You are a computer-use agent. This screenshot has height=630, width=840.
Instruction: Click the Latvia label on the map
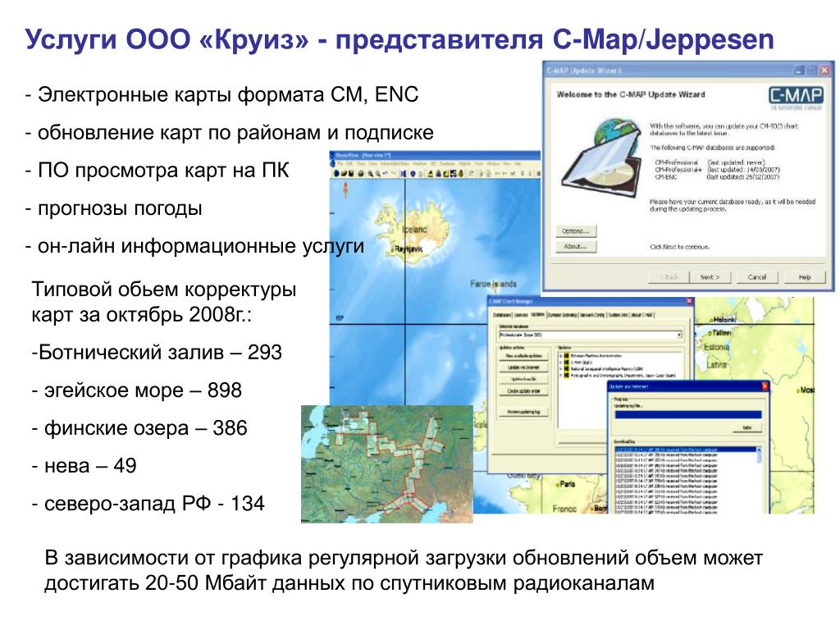[x=716, y=364]
